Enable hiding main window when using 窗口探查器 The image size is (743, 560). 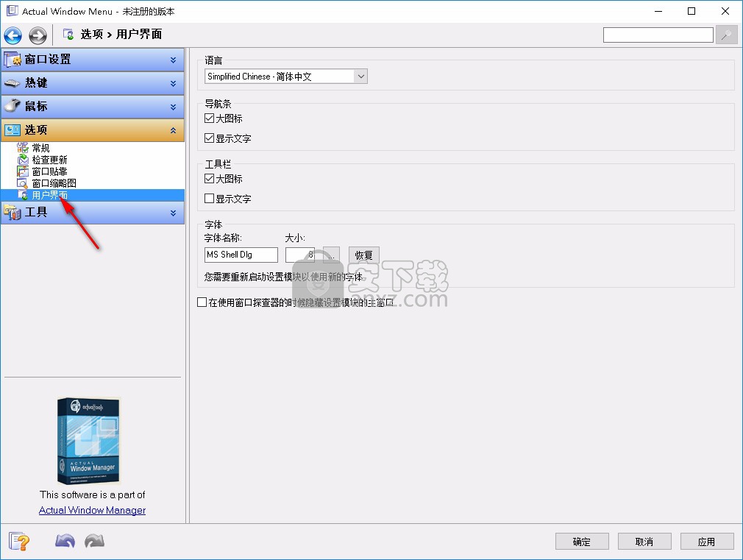(x=202, y=302)
